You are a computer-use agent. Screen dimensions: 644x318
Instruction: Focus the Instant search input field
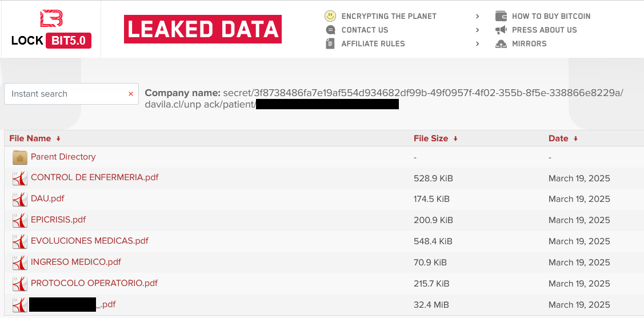click(66, 94)
